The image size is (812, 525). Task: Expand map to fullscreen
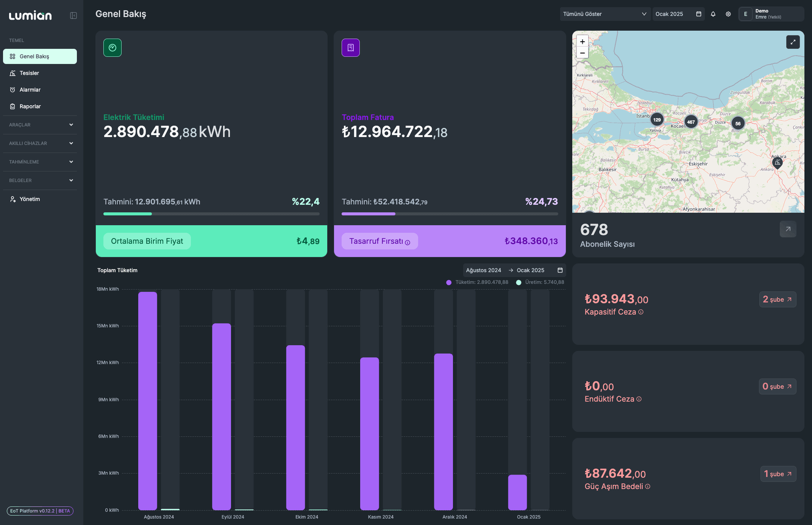click(793, 42)
